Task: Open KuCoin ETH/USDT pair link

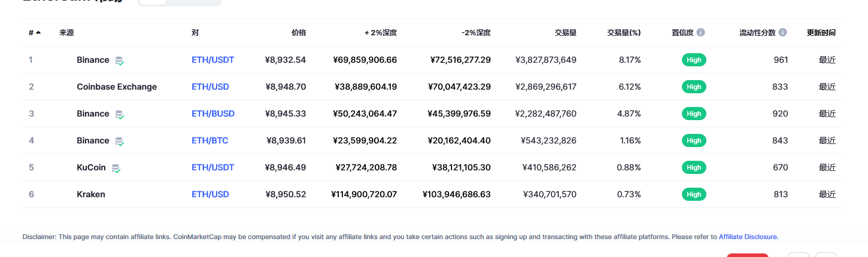Action: click(213, 167)
